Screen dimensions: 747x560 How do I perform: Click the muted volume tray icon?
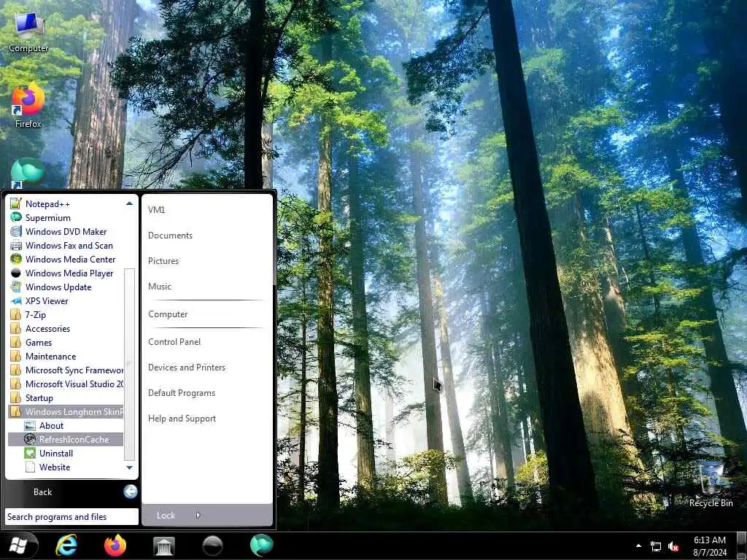click(x=673, y=547)
